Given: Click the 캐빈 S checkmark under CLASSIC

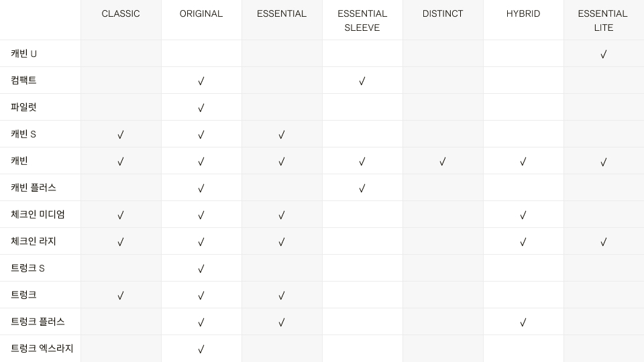Looking at the screenshot, I should [120, 135].
